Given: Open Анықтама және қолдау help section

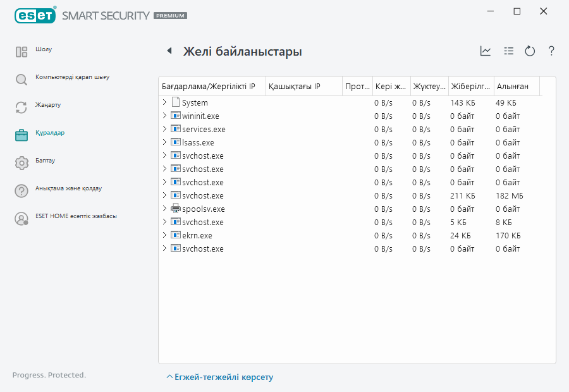Looking at the screenshot, I should click(68, 188).
